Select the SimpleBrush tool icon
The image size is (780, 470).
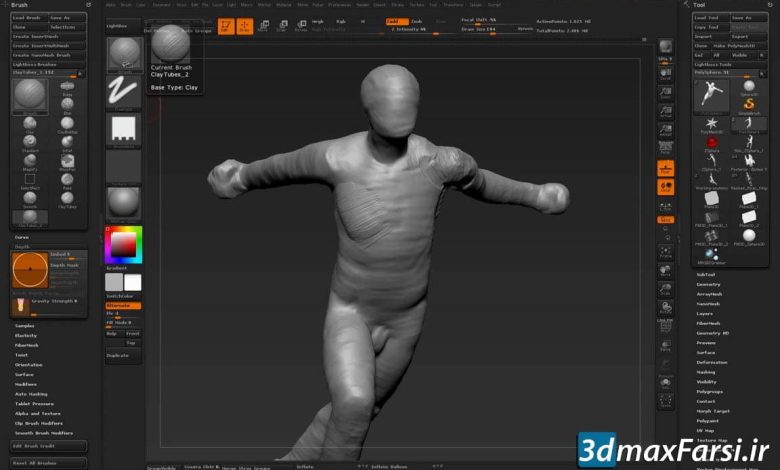tap(749, 105)
